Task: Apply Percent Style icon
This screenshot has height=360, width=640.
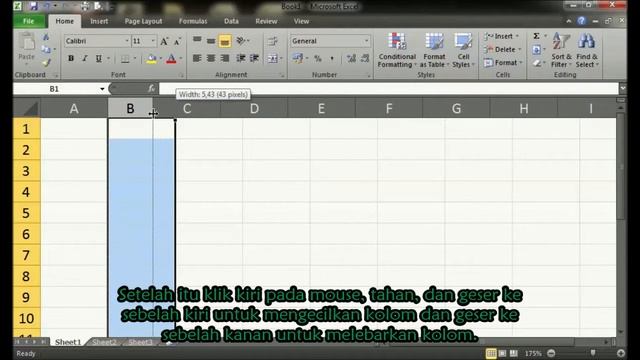Action: coord(318,59)
